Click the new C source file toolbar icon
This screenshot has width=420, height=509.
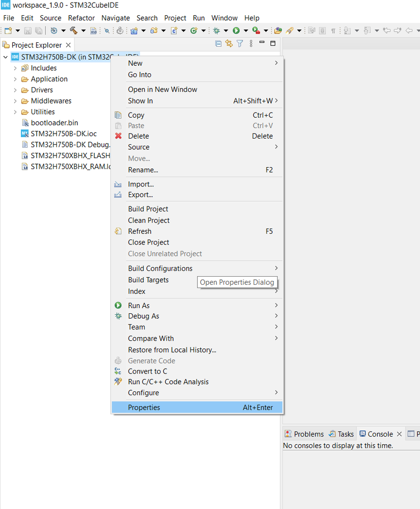click(x=174, y=31)
